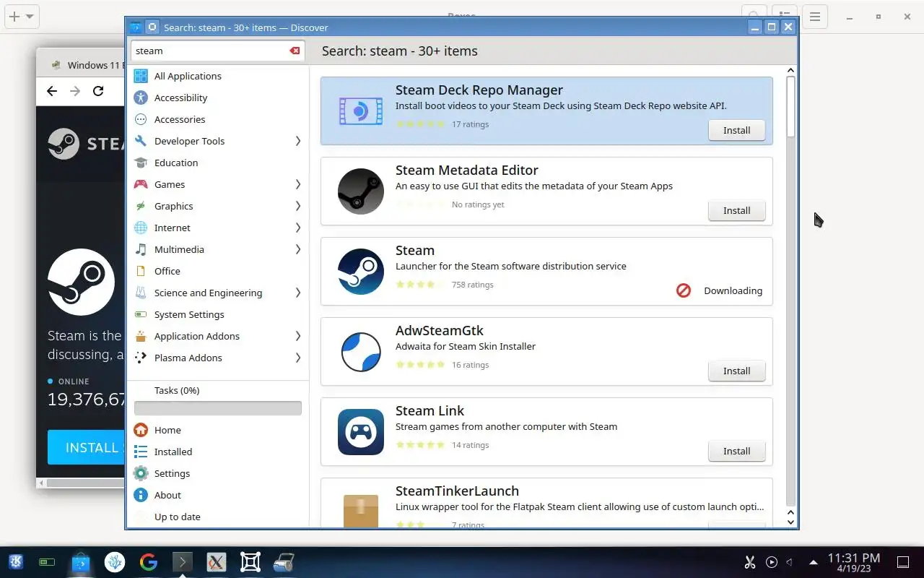Click the Tasks progress bar

[x=217, y=408]
